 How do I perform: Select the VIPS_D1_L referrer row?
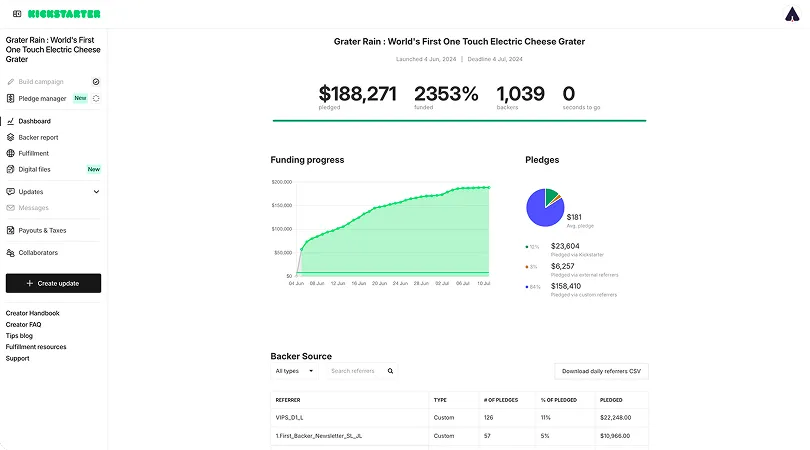click(459, 417)
